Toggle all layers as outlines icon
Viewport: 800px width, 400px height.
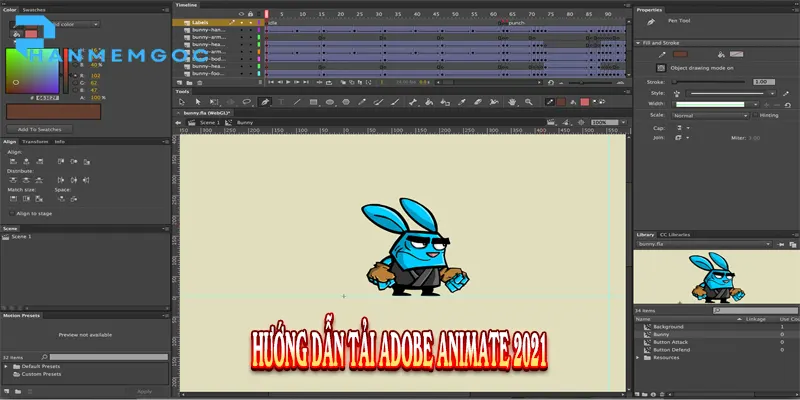(259, 14)
